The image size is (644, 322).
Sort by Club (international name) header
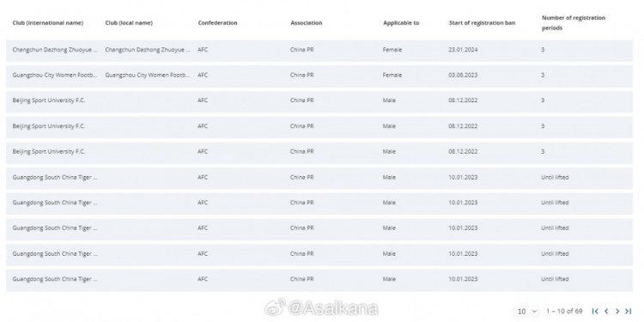pyautogui.click(x=47, y=23)
